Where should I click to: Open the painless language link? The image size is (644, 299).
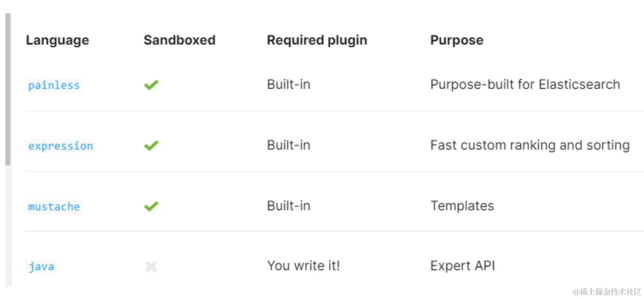click(x=54, y=85)
